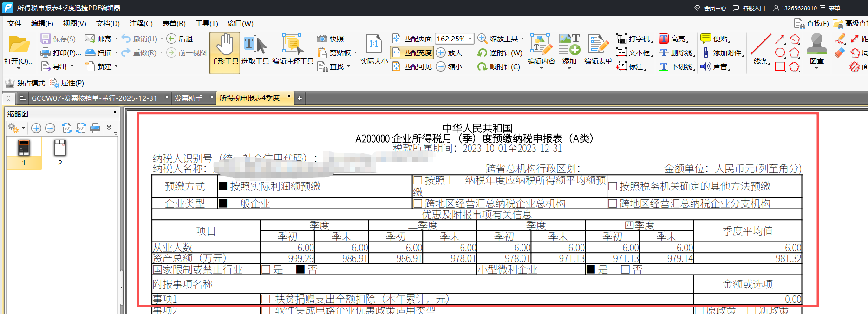Toggle 按照实际利润额预缴 checkbox
Screen dimensions: 868x314
tap(223, 186)
